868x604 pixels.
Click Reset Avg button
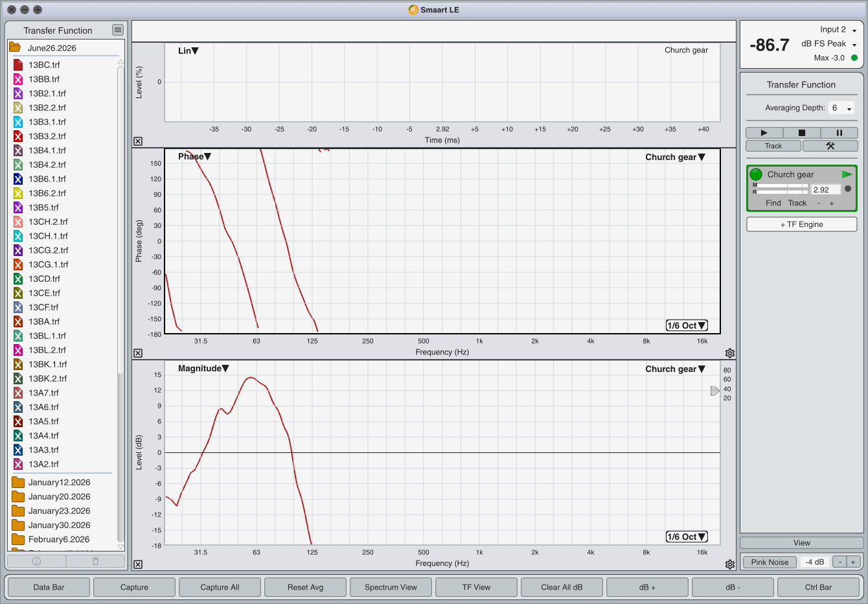[x=305, y=587]
